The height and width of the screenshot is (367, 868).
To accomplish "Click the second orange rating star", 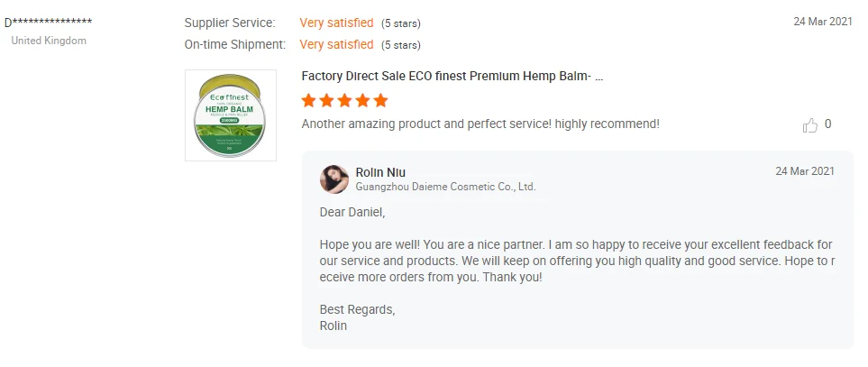I will pyautogui.click(x=327, y=100).
